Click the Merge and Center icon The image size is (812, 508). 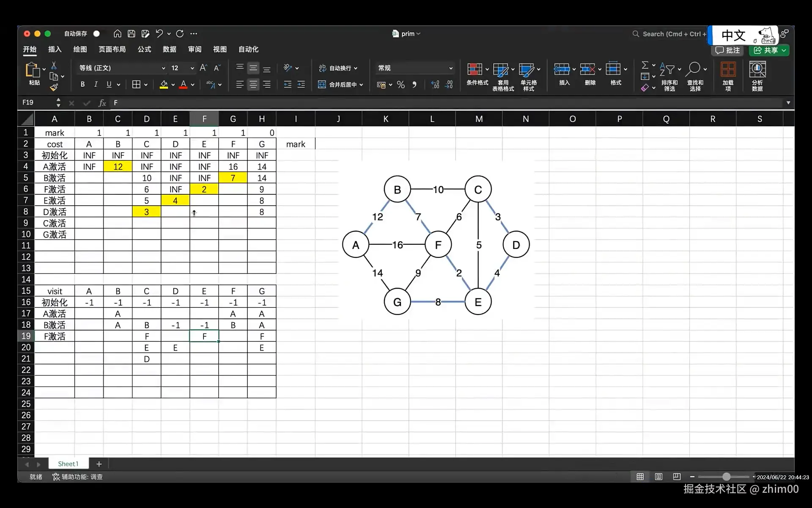[x=322, y=85]
